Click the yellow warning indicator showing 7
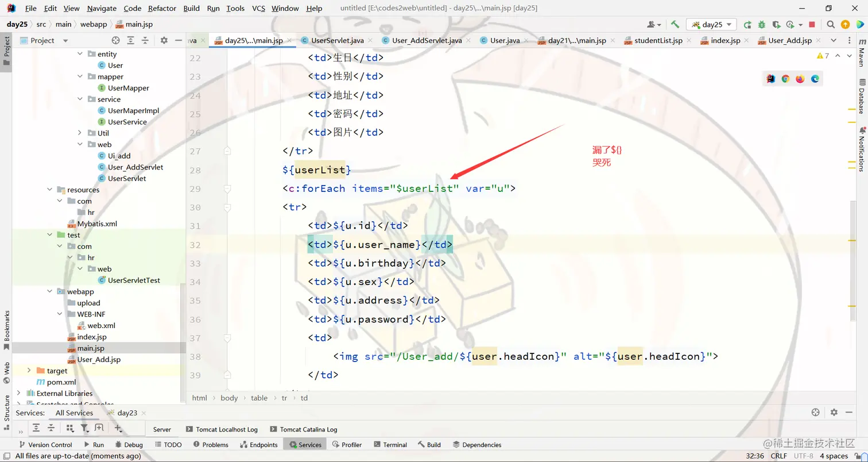868x462 pixels. click(823, 56)
